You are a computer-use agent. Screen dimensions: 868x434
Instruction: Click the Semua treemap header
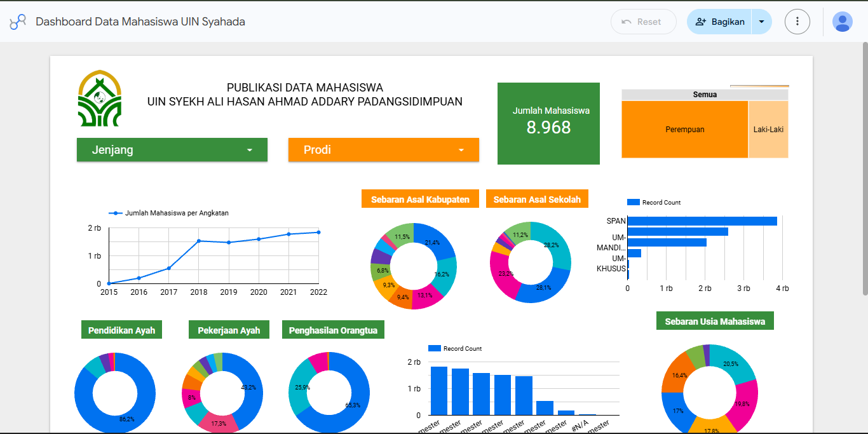coord(705,95)
